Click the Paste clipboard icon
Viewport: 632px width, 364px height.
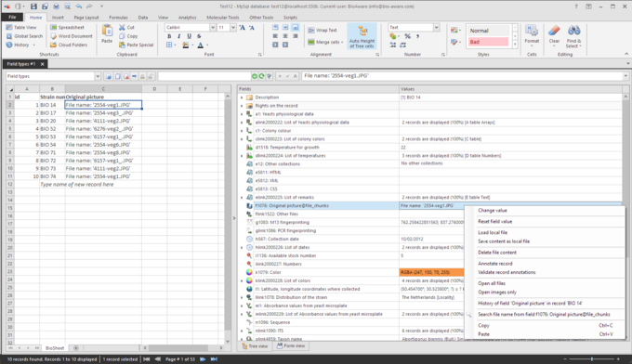107,33
